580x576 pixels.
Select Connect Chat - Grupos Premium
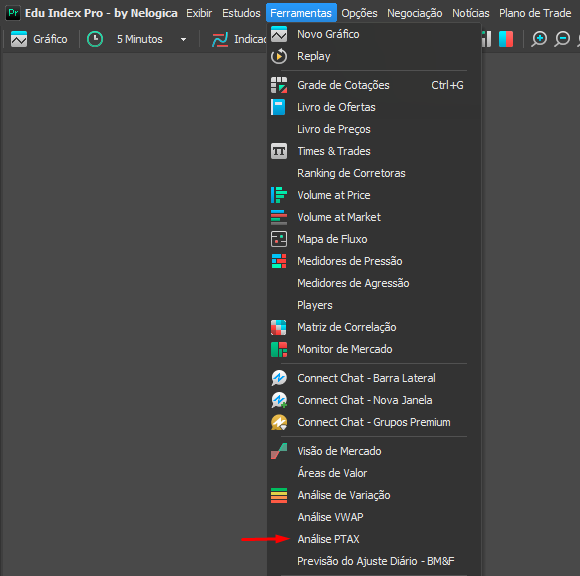point(374,422)
